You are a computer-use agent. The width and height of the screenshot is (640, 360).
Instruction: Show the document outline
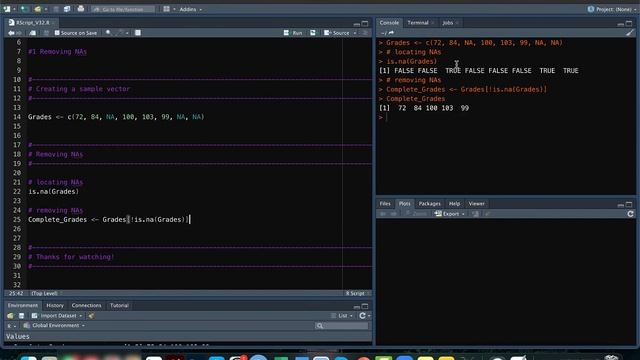click(x=365, y=33)
